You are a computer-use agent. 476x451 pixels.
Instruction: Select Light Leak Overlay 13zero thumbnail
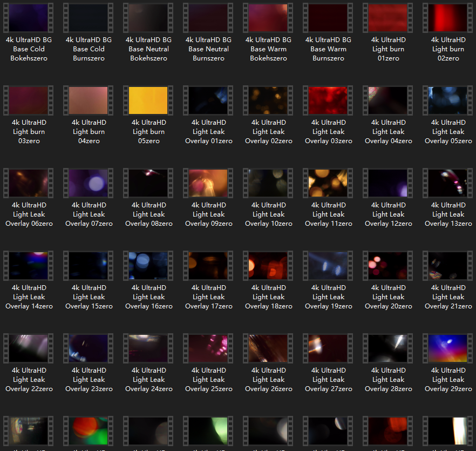click(x=447, y=183)
